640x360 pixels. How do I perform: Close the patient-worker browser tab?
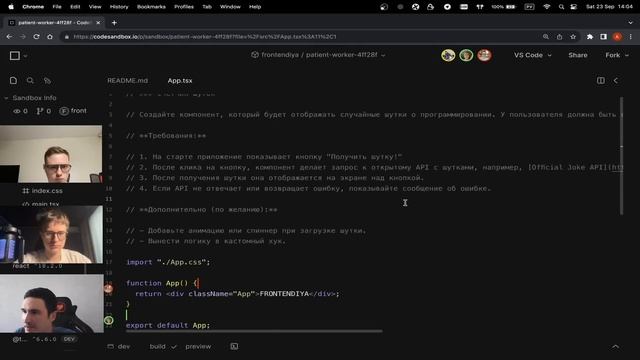pos(98,23)
